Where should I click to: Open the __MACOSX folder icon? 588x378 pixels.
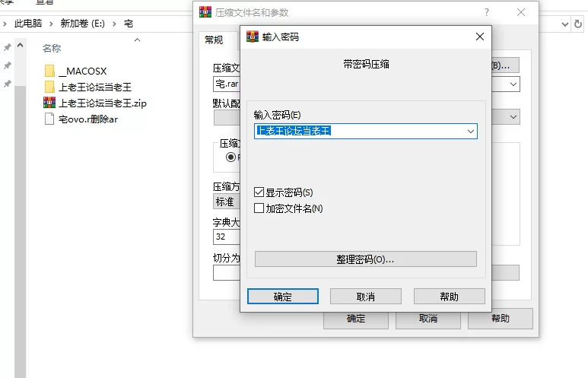(x=49, y=71)
